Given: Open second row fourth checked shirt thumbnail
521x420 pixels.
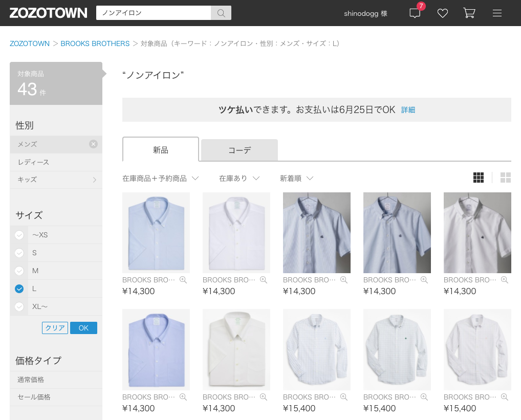Looking at the screenshot, I should coord(397,349).
